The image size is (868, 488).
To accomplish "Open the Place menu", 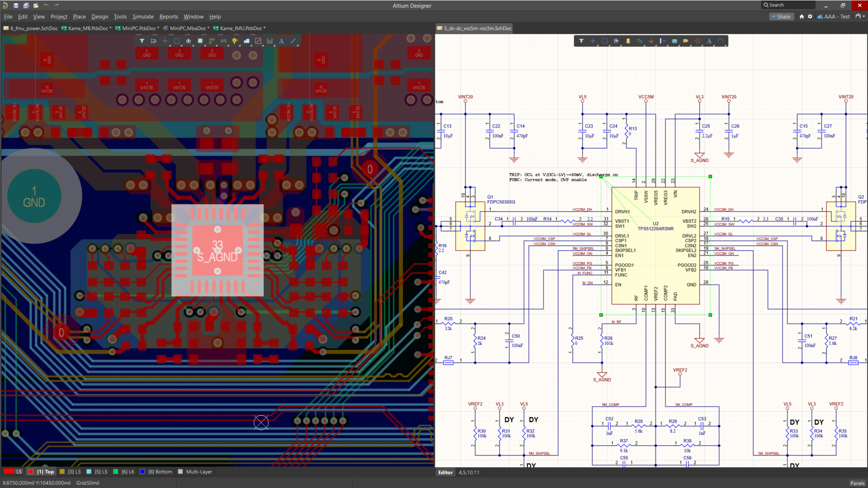I will (79, 17).
